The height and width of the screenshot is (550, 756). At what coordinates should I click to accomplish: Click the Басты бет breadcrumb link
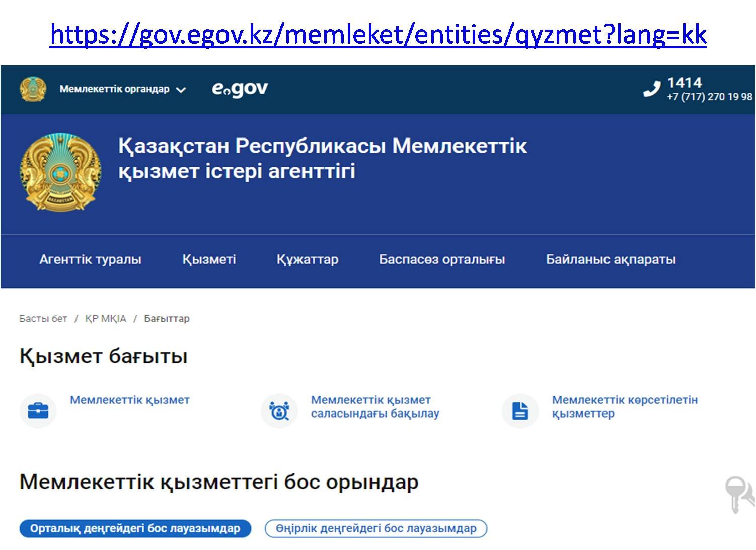(43, 319)
